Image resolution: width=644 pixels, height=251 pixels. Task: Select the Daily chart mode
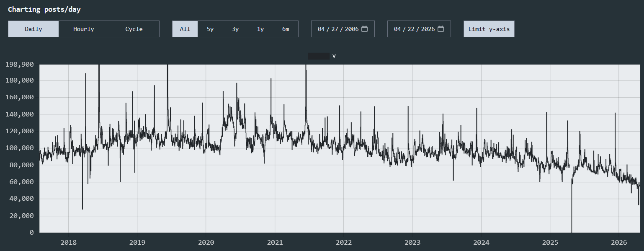tap(33, 29)
